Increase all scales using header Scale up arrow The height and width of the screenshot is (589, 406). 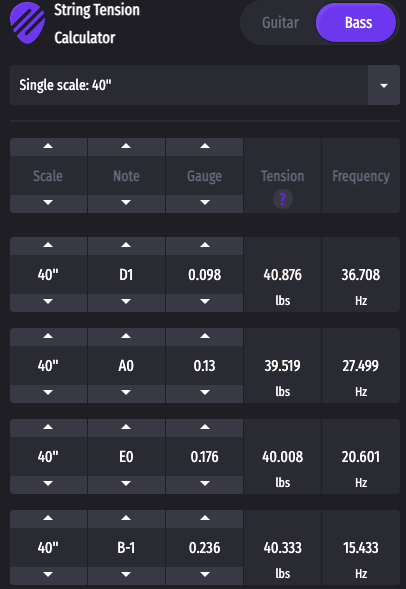(48, 146)
